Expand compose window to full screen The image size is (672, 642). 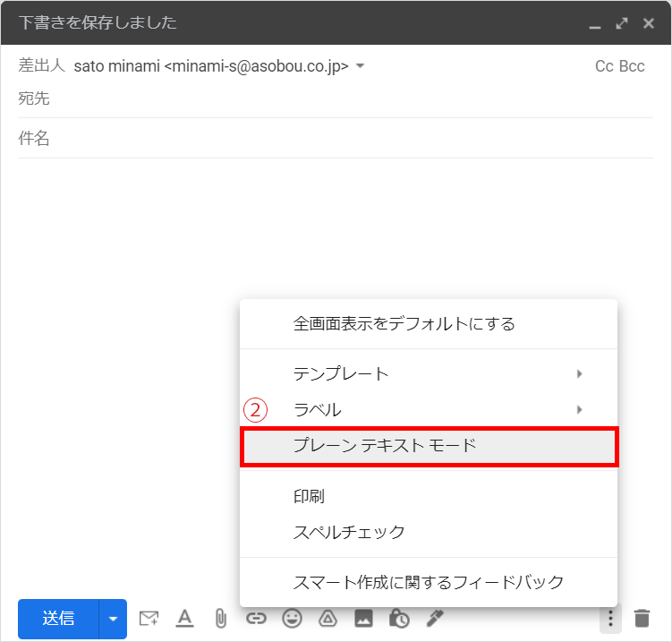[622, 23]
